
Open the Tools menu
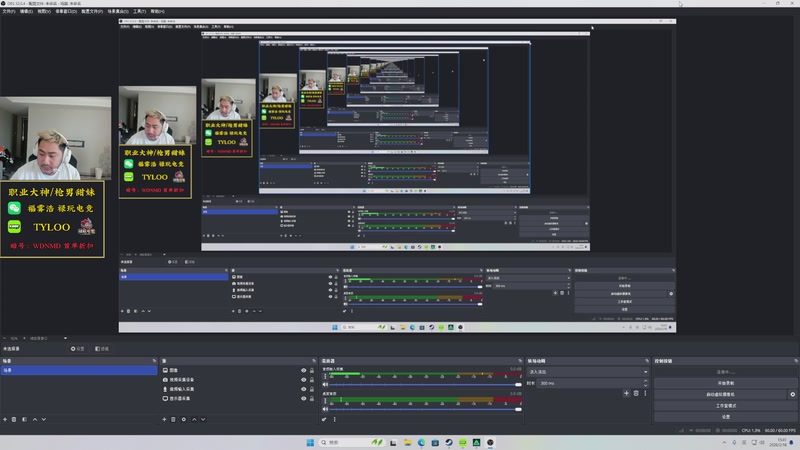(x=139, y=11)
